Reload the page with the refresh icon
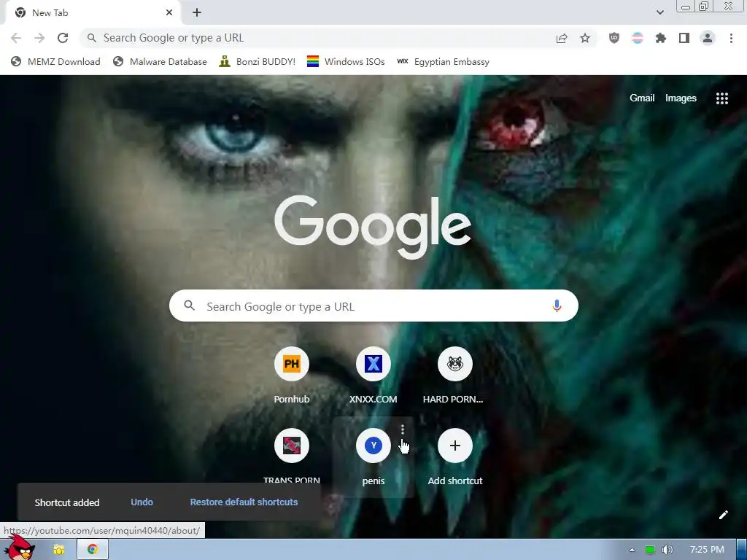747x560 pixels. (x=63, y=38)
